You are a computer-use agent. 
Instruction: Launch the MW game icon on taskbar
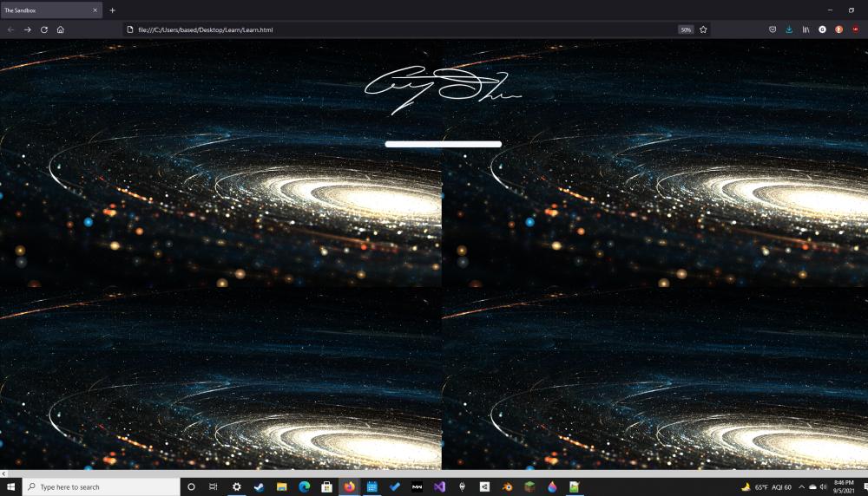[x=417, y=486]
